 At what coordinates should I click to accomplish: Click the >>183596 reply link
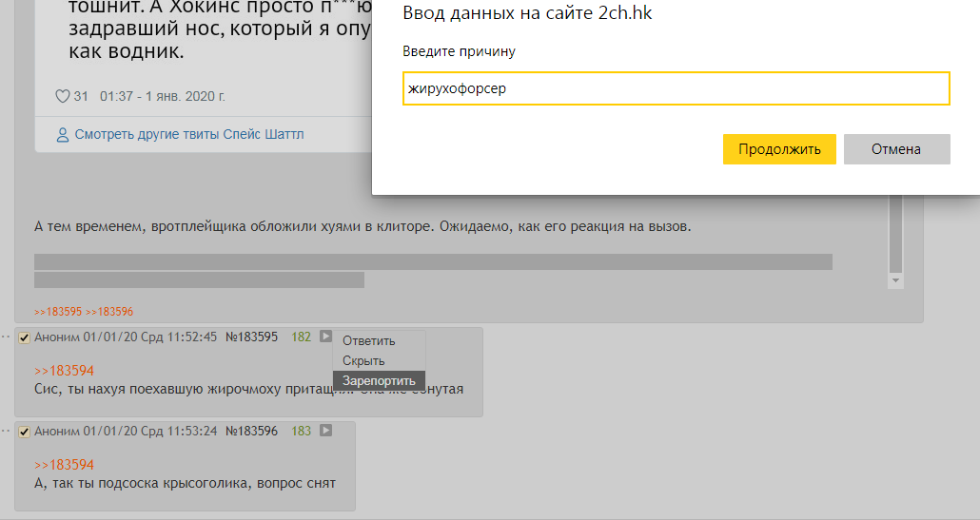click(109, 312)
